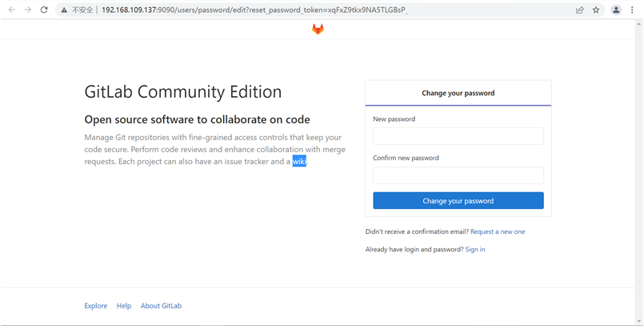Bookmark this page with the star icon
The height and width of the screenshot is (326, 644).
tap(596, 10)
